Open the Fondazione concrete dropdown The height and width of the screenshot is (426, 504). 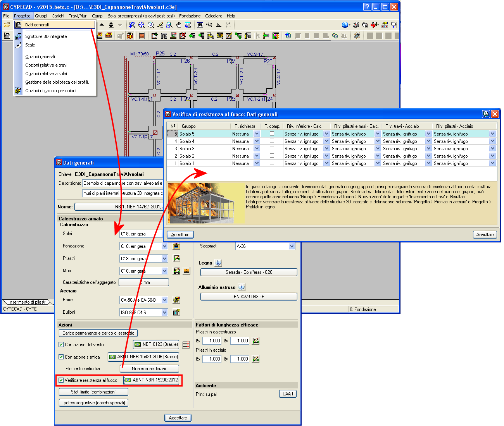(164, 246)
